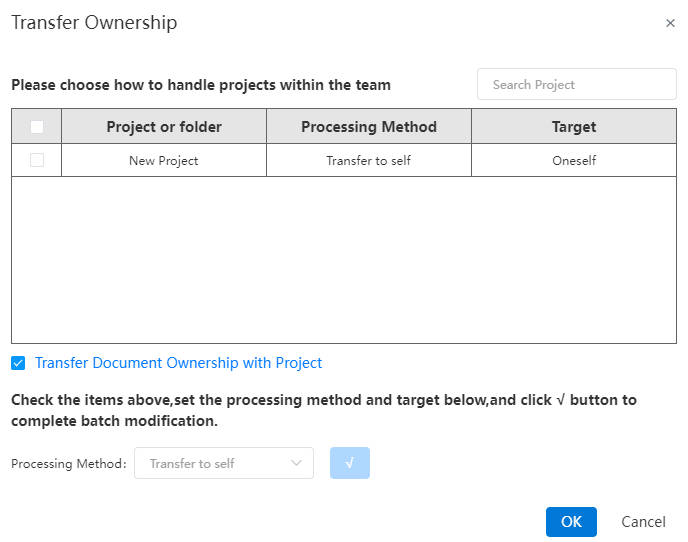
Task: Toggle the select-all header checkbox
Action: tap(37, 127)
